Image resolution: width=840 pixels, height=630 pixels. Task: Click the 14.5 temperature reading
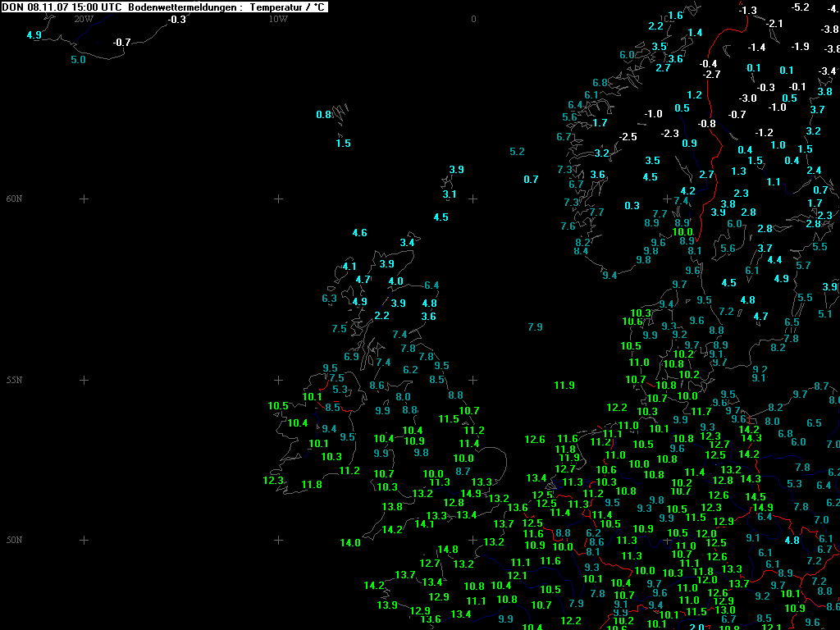pyautogui.click(x=755, y=497)
